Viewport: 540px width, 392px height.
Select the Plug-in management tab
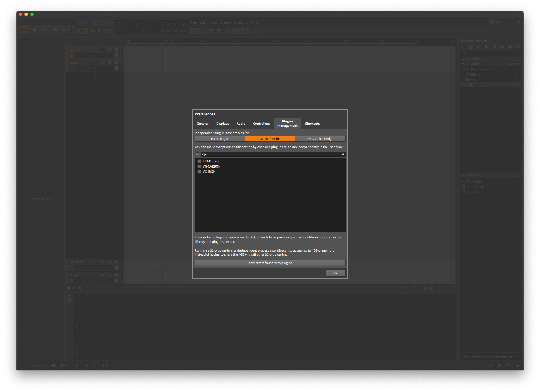(x=287, y=124)
